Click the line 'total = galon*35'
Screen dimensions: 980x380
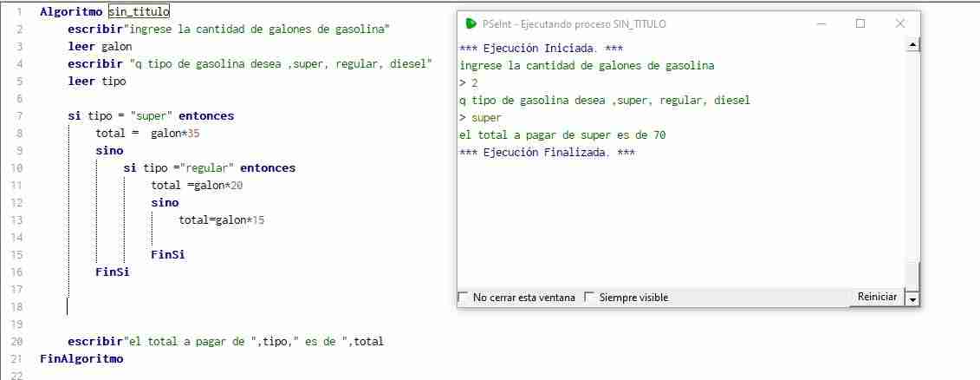[147, 134]
